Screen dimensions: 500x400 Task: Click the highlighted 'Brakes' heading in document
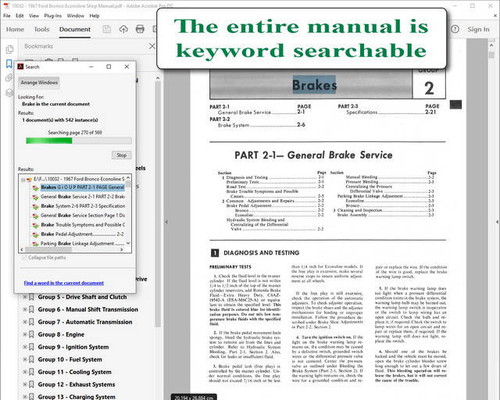pos(314,85)
